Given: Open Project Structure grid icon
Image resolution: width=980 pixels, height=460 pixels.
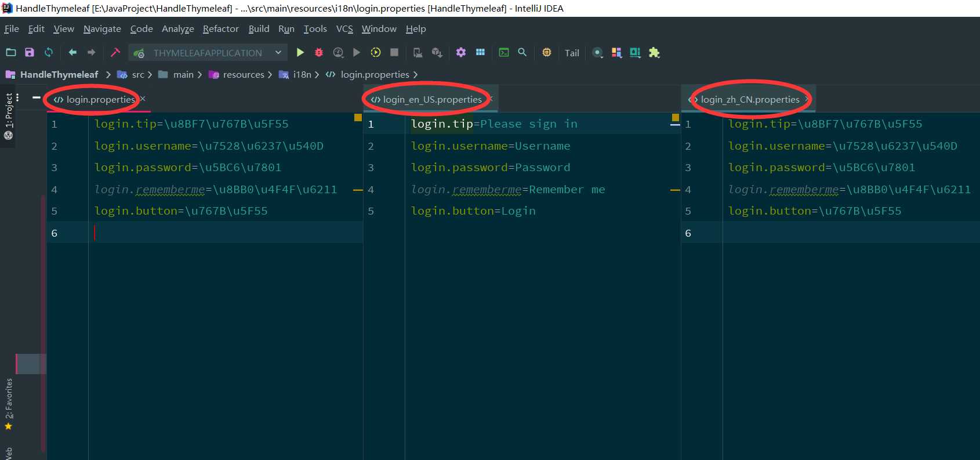Looking at the screenshot, I should (x=480, y=52).
